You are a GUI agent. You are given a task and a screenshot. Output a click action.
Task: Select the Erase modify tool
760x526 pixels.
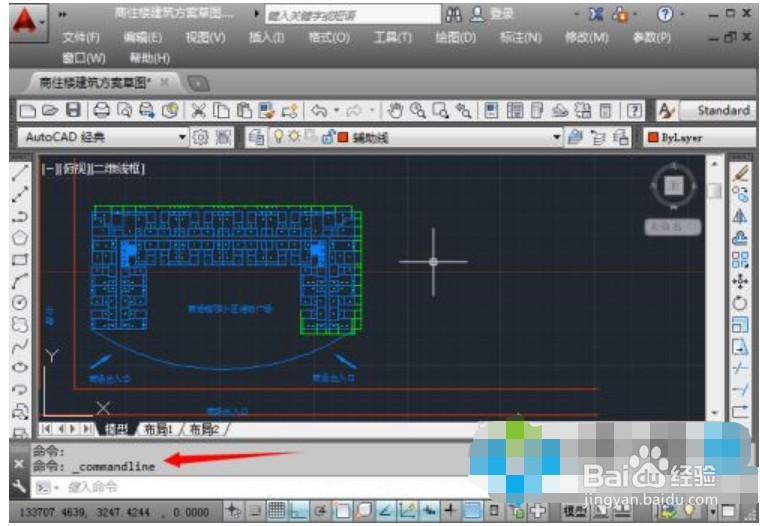coord(740,173)
